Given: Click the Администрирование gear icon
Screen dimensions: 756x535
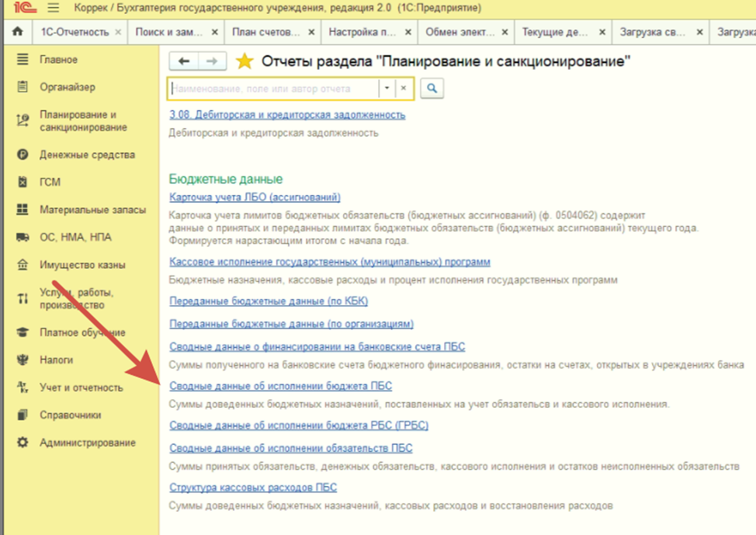Looking at the screenshot, I should [23, 443].
